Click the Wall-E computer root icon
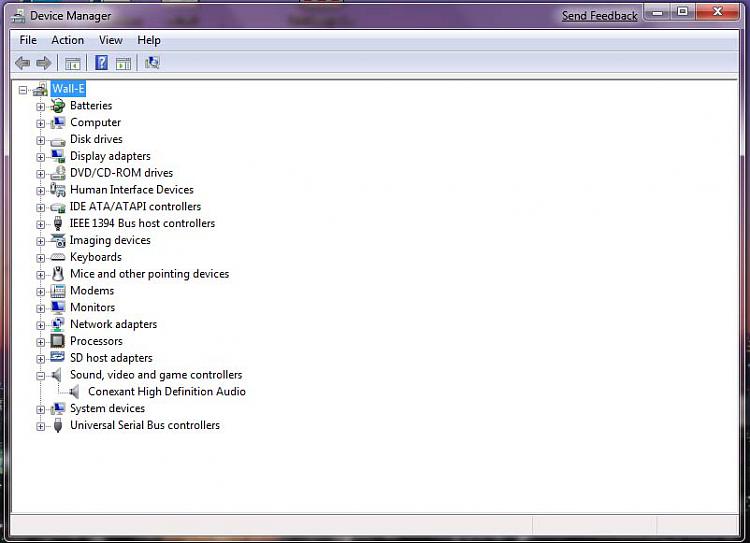This screenshot has height=543, width=750. coord(40,89)
